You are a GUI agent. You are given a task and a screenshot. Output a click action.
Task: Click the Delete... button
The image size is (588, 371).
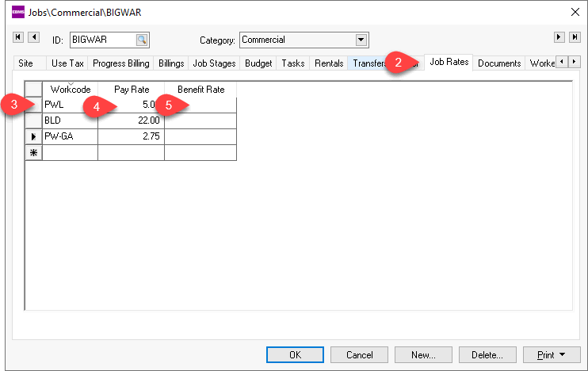[487, 354]
